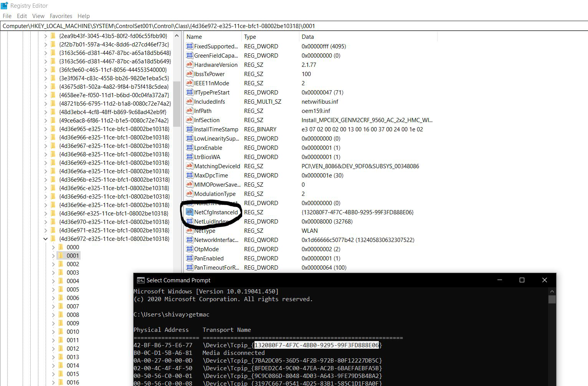Click the DWORD icon beside FixedSupported value
588x386 pixels.
(189, 46)
